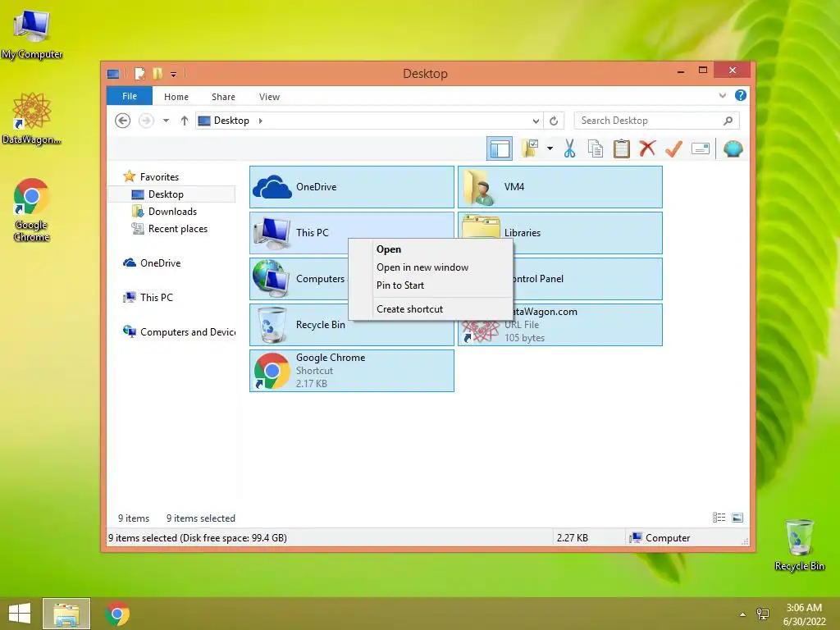Click the orange checkmark icon
The height and width of the screenshot is (630, 840).
[x=673, y=148]
